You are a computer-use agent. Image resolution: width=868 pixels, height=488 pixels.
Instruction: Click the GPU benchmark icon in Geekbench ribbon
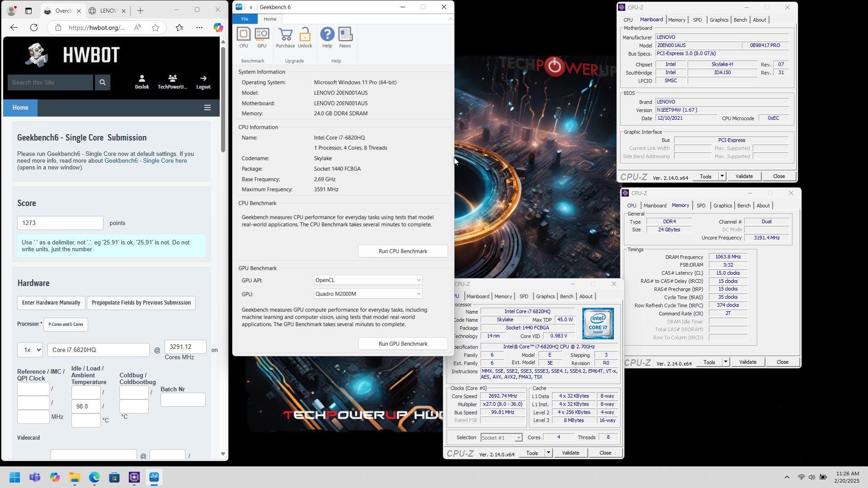coord(262,37)
